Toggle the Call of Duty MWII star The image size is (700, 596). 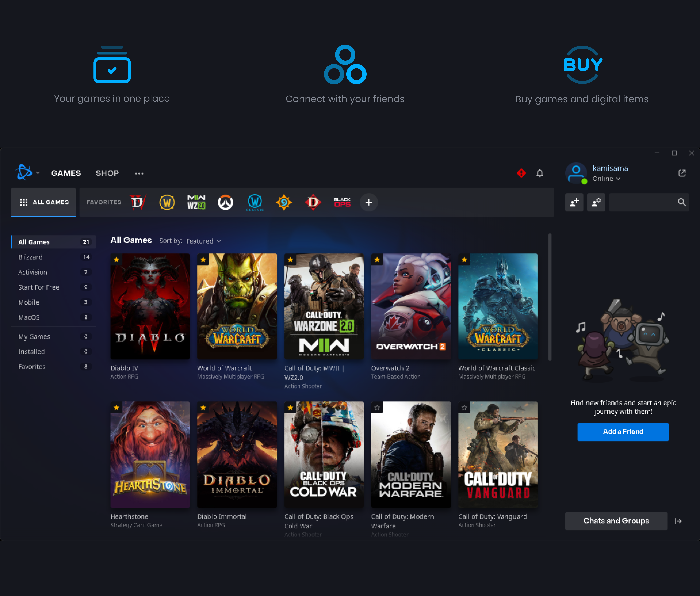290,260
